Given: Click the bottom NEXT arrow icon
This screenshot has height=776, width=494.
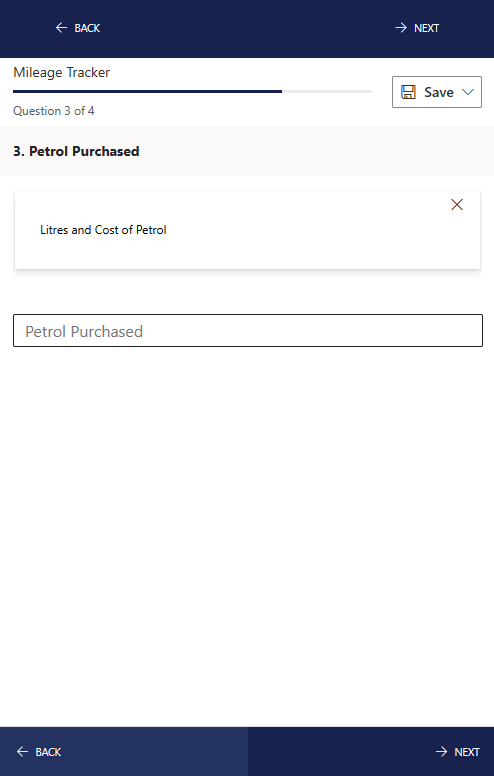Looking at the screenshot, I should click(x=442, y=752).
